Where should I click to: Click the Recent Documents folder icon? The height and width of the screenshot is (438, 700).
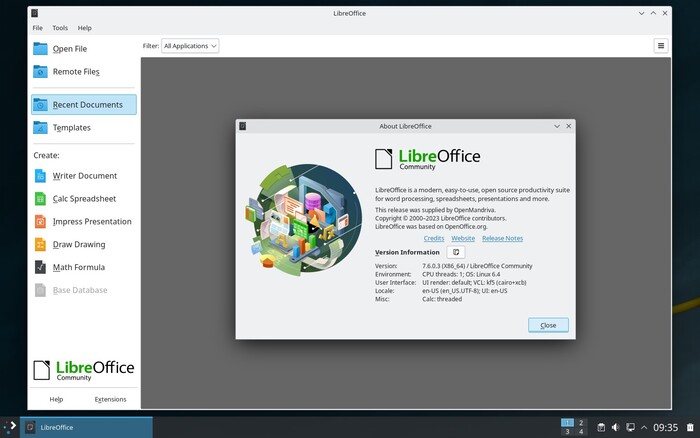[x=40, y=104]
